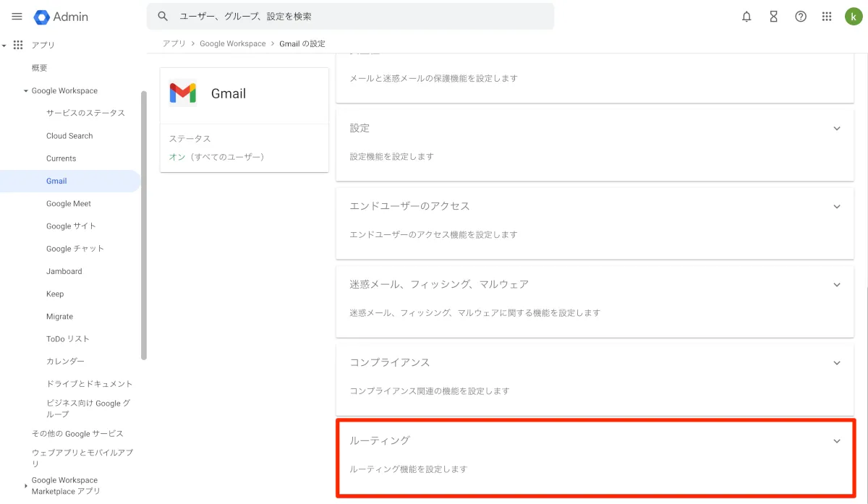The height and width of the screenshot is (504, 868).
Task: Click the apps grid icon beside アプリ
Action: (18, 45)
